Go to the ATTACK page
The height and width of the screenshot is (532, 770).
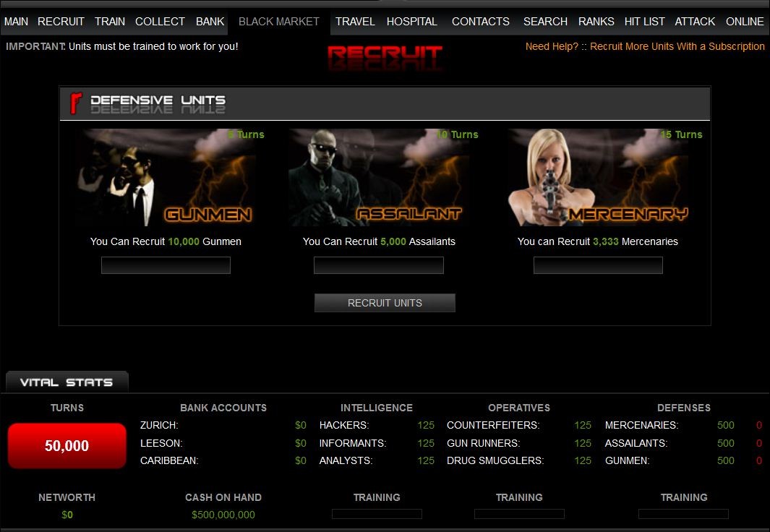point(695,22)
